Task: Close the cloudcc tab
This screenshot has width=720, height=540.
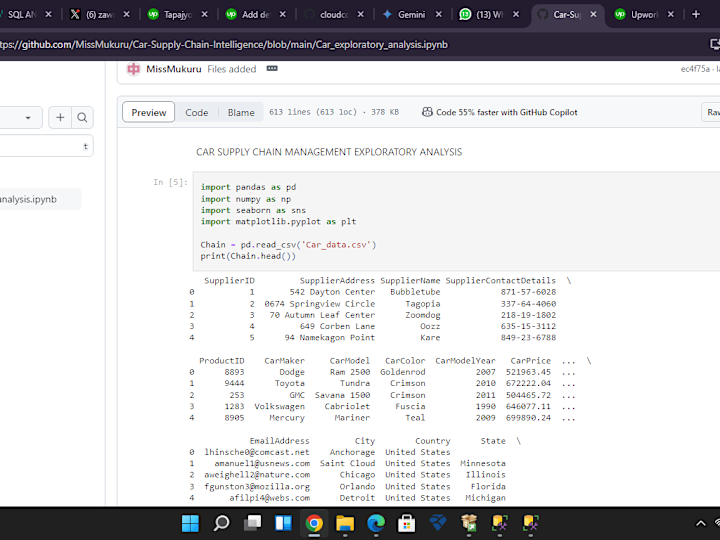Action: [360, 15]
